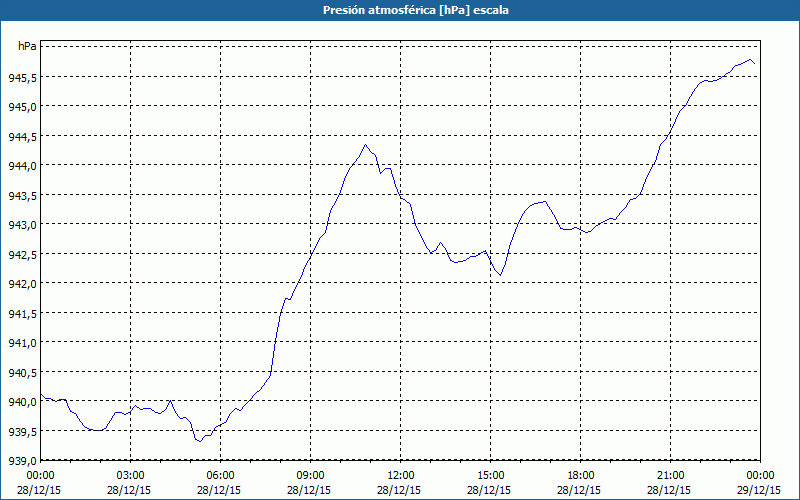This screenshot has width=800, height=500.
Task: Select the 939,5 y-axis label
Action: (x=20, y=431)
